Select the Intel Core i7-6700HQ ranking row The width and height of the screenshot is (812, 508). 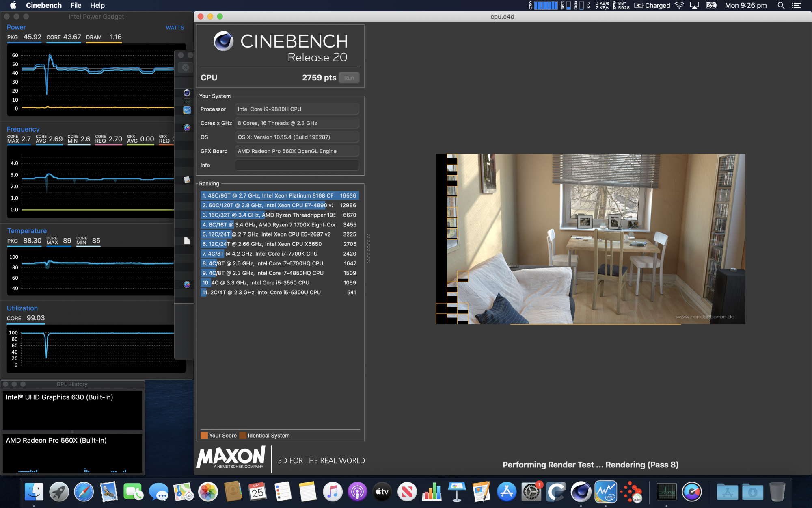[x=279, y=263]
